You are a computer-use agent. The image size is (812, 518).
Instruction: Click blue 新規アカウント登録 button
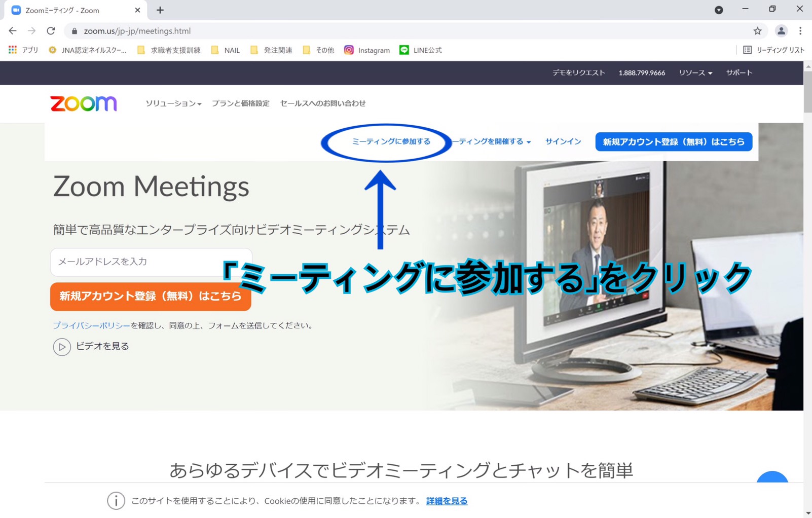[674, 142]
